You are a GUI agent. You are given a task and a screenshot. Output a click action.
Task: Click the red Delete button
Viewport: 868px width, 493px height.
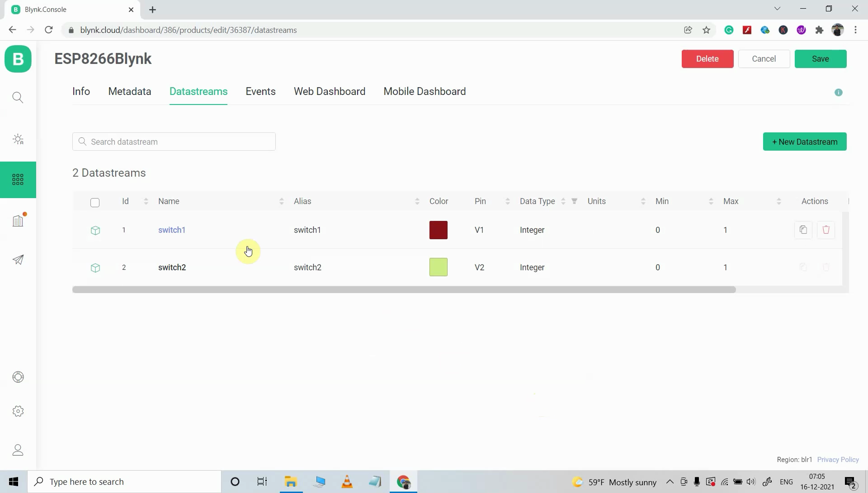point(708,59)
